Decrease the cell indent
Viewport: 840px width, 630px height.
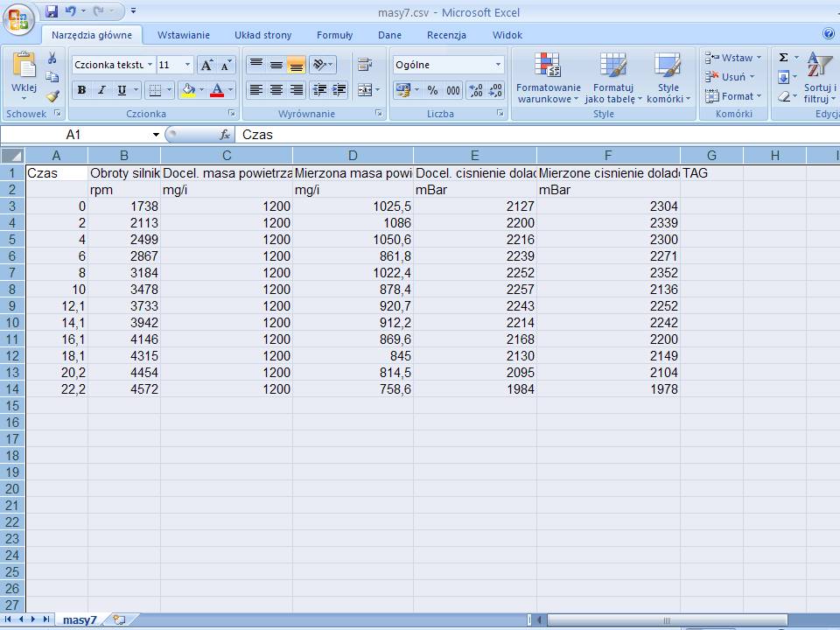coord(319,89)
